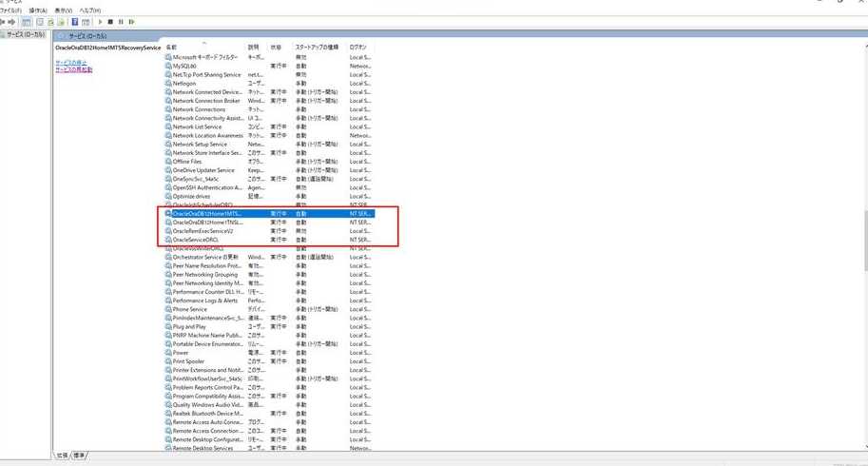Switch to the 標準 tab
This screenshot has height=466, width=868.
click(x=80, y=456)
